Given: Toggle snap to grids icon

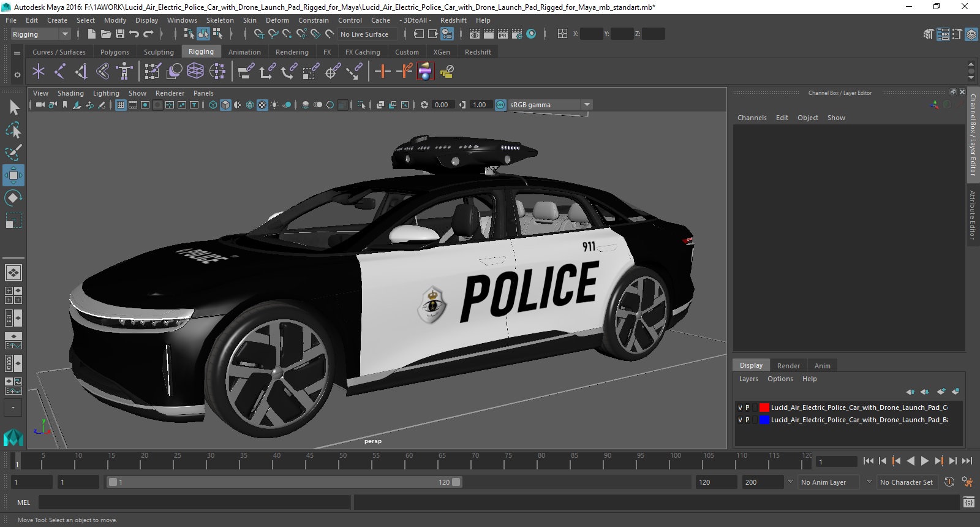Looking at the screenshot, I should click(x=259, y=34).
